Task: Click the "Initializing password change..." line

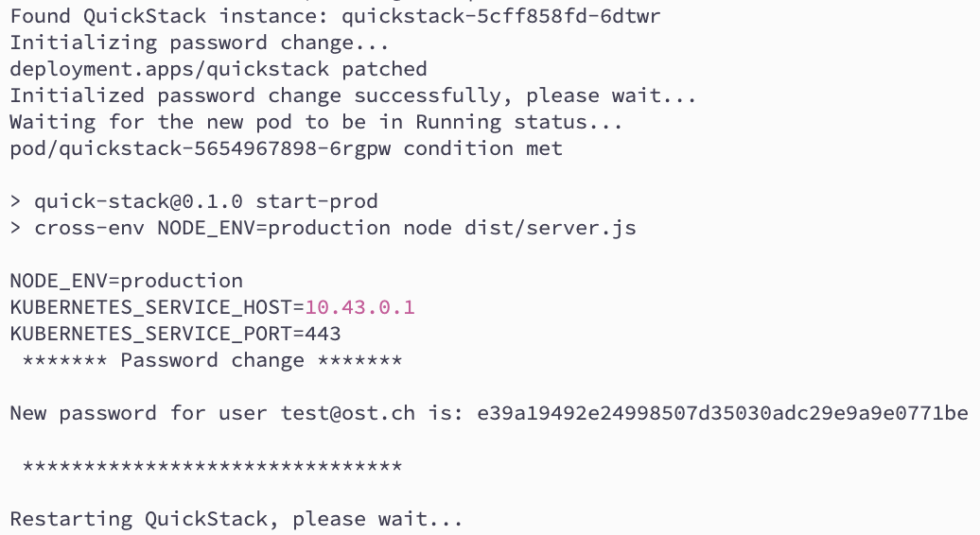Action: (200, 43)
